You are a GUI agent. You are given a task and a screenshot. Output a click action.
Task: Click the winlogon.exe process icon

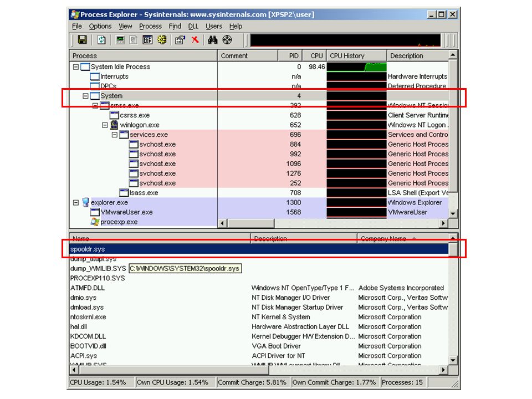pos(114,125)
